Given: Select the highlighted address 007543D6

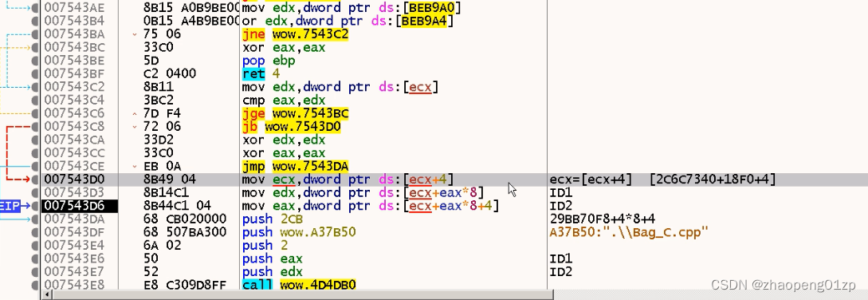Looking at the screenshot, I should pyautogui.click(x=81, y=207).
